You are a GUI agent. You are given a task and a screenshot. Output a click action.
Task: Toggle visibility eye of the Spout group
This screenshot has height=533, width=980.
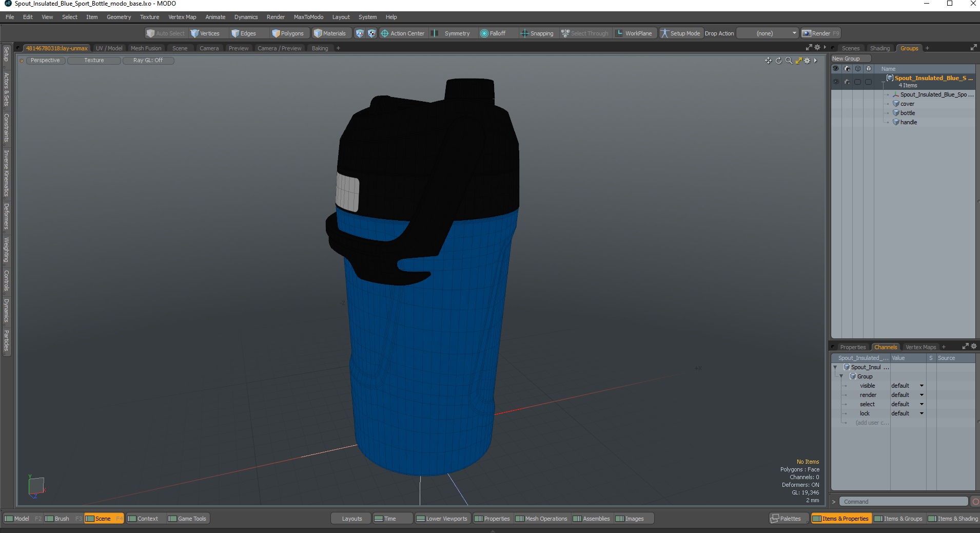click(836, 82)
